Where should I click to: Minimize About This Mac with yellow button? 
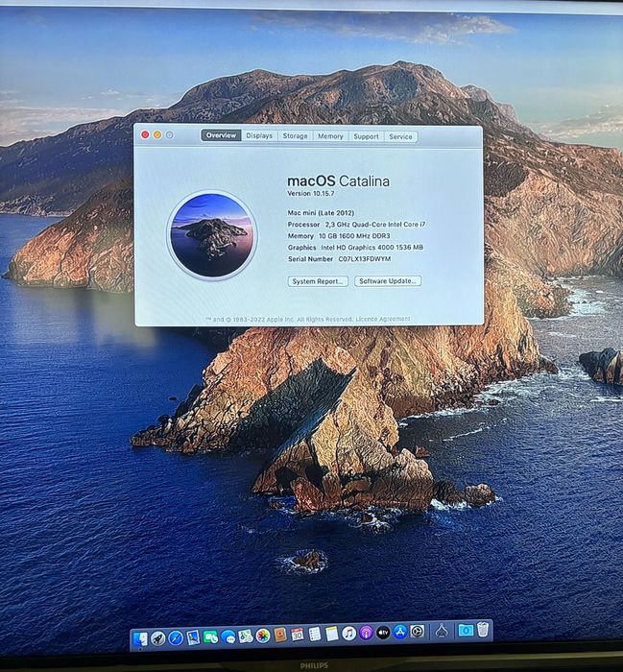pos(157,134)
